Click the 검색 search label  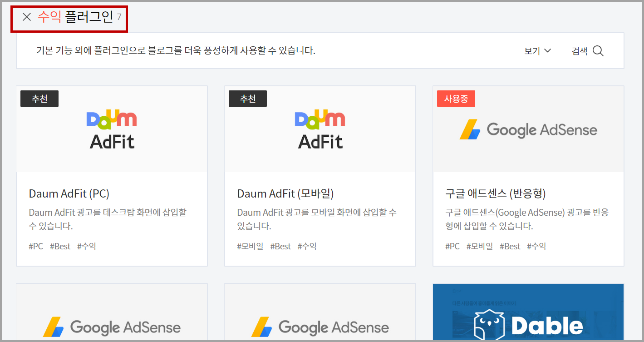[580, 51]
